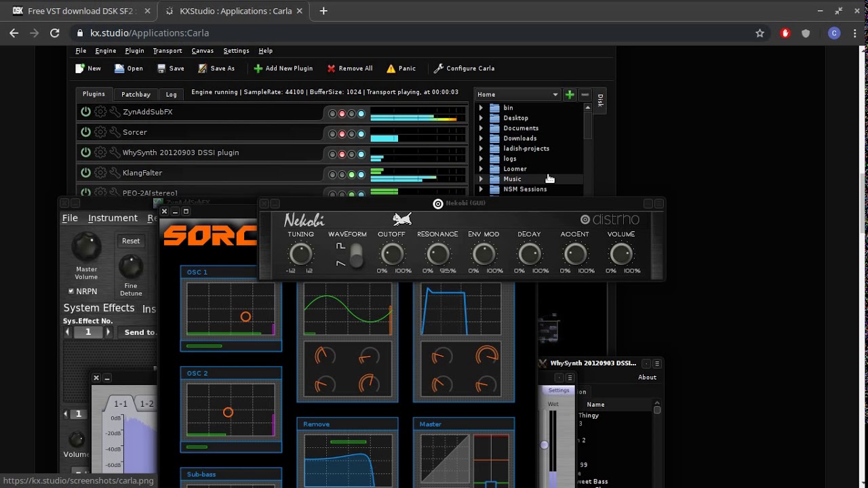This screenshot has width=868, height=488.
Task: Click the Documents folder icon in file tree
Action: pyautogui.click(x=494, y=128)
